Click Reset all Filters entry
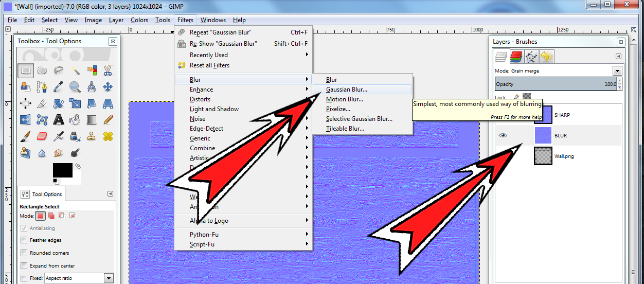The image size is (644, 284). click(x=243, y=65)
